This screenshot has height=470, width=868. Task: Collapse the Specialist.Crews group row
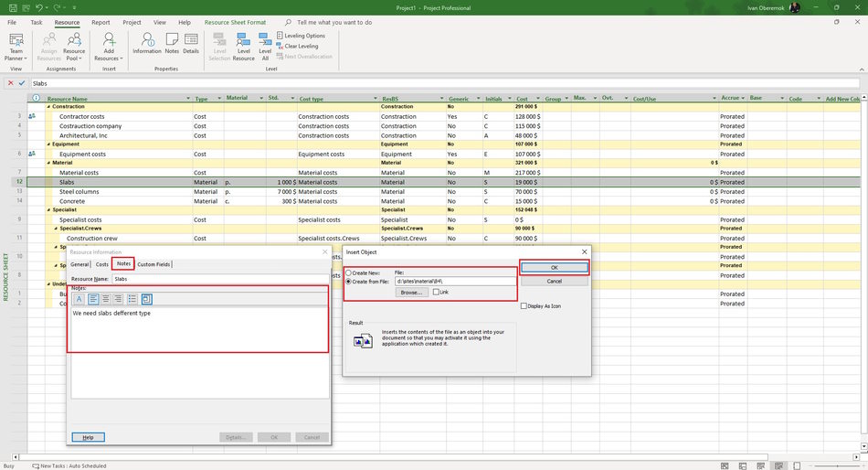(x=56, y=229)
